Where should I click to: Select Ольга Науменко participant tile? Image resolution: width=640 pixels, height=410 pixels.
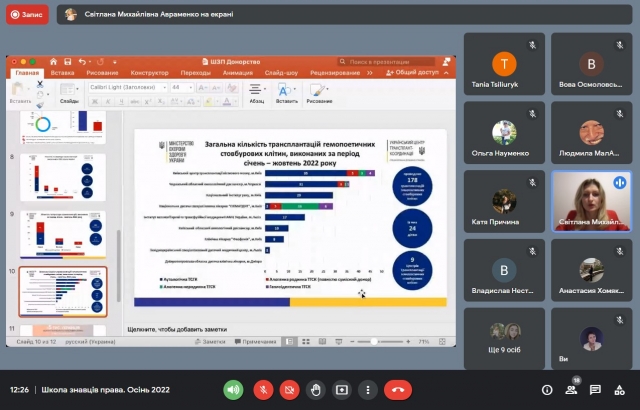[x=504, y=133]
